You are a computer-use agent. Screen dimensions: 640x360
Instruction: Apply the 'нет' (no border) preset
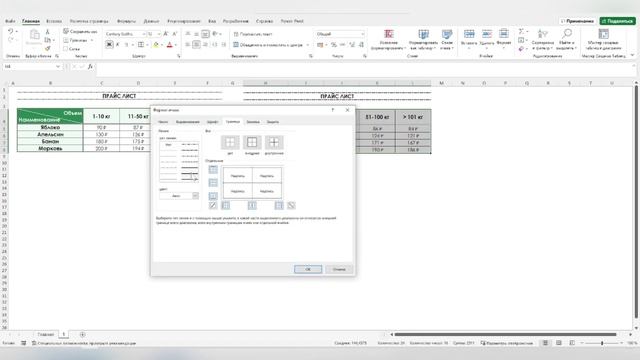(230, 142)
